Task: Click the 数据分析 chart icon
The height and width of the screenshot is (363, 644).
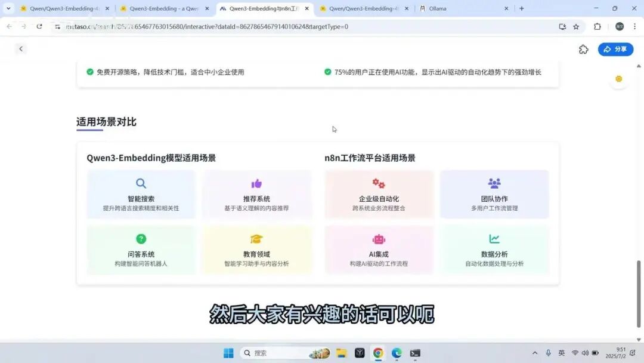Action: (x=494, y=239)
